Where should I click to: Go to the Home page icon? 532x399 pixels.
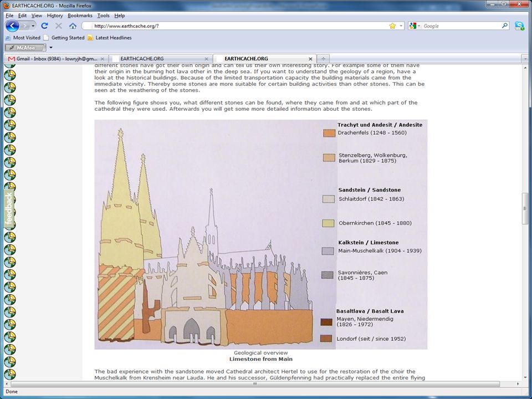point(73,26)
